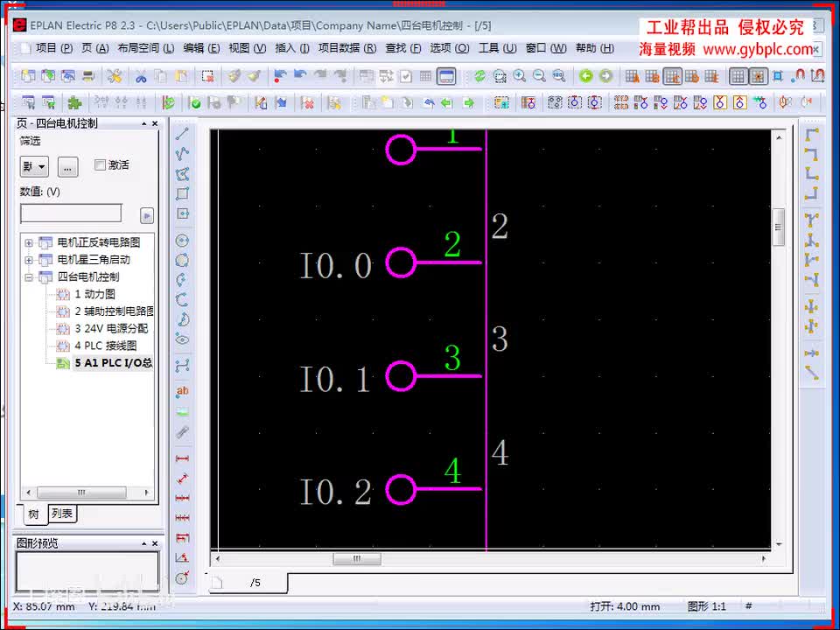Collapse the 图形预览 panel arrow

click(144, 543)
